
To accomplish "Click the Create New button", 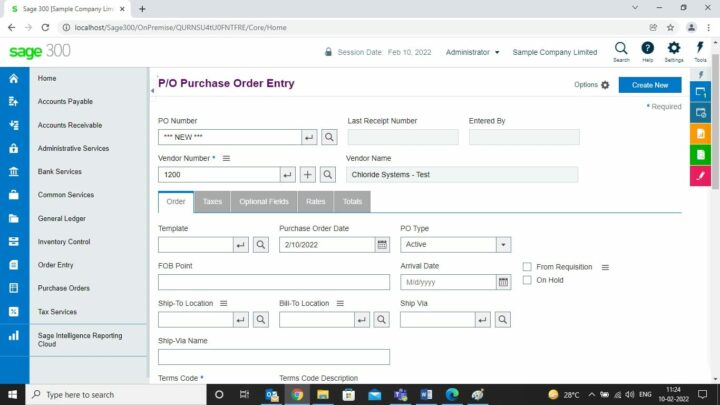I will [650, 85].
